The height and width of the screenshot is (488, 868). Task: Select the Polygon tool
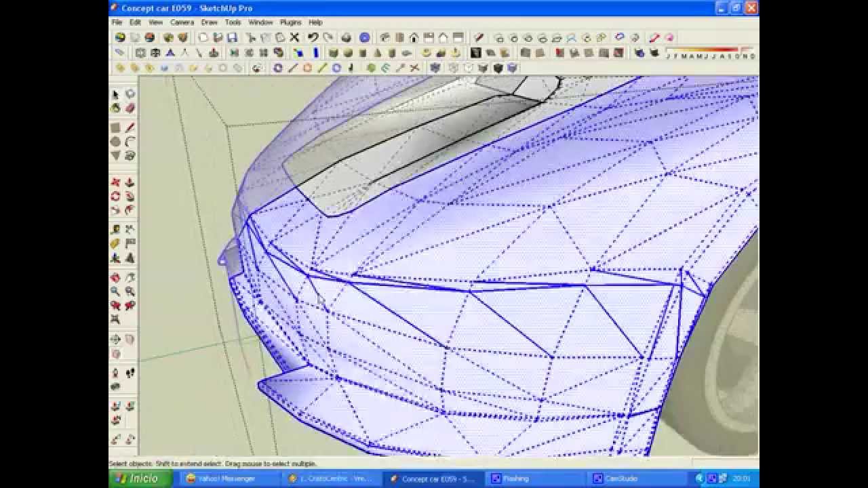(115, 155)
